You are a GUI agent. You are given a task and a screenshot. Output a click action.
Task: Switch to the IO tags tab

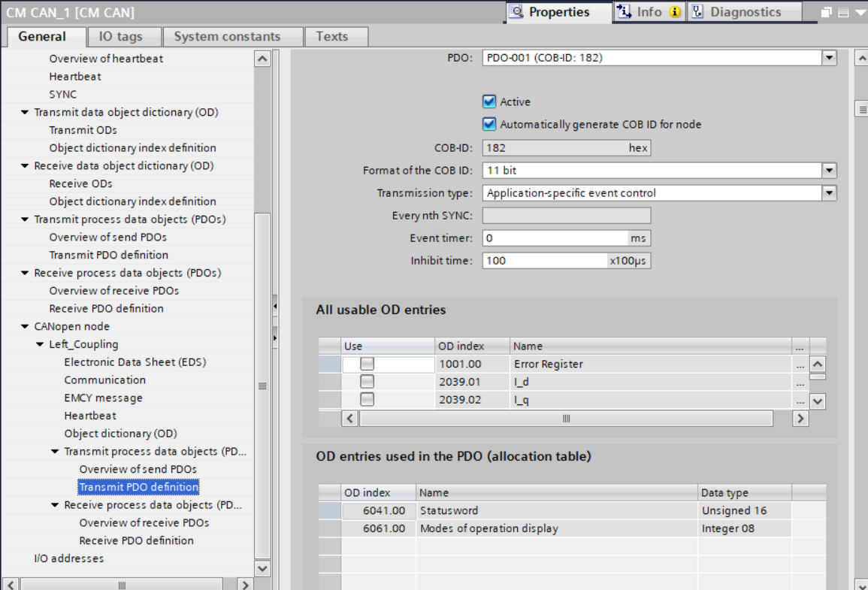pyautogui.click(x=120, y=37)
